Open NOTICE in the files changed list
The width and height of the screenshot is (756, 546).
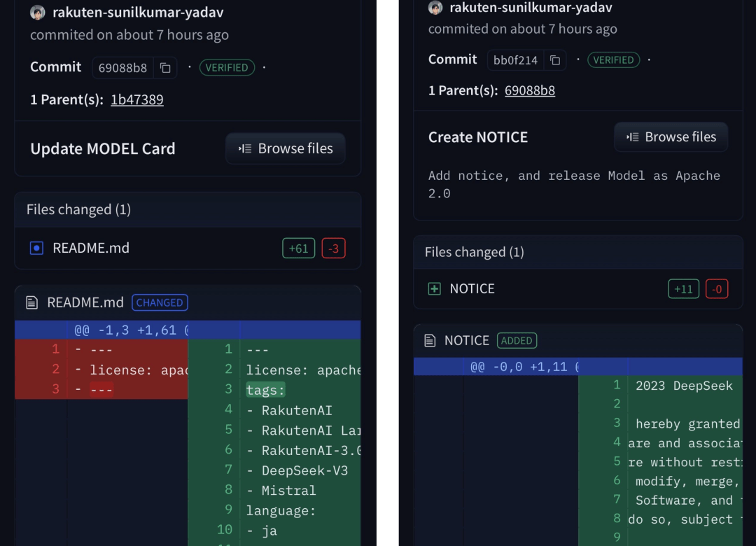pos(472,288)
